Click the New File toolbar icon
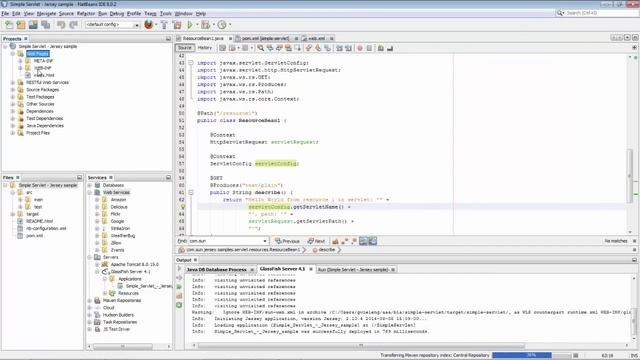 (x=9, y=25)
